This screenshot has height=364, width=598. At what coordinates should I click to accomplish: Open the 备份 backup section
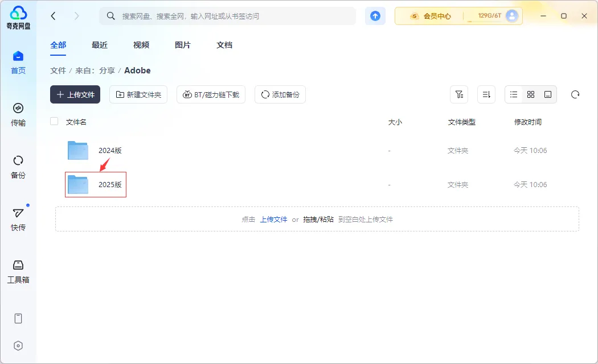coord(18,167)
